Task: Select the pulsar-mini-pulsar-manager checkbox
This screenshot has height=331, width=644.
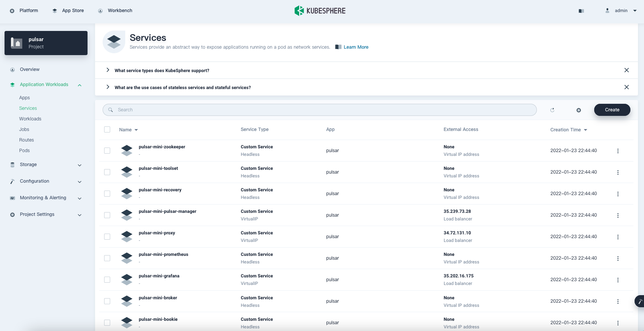Action: 107,215
